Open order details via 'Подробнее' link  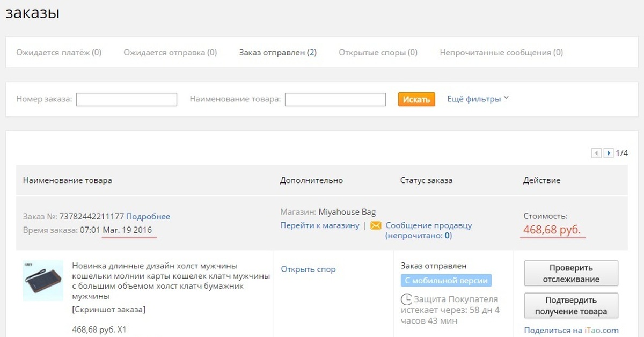click(x=148, y=216)
